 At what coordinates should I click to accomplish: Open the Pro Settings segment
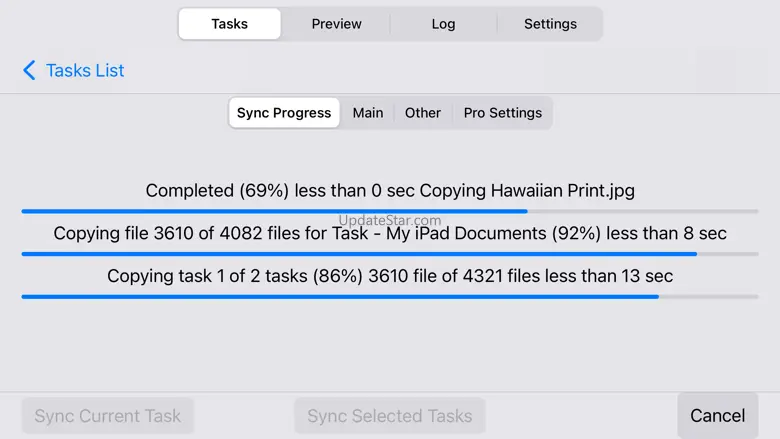502,113
